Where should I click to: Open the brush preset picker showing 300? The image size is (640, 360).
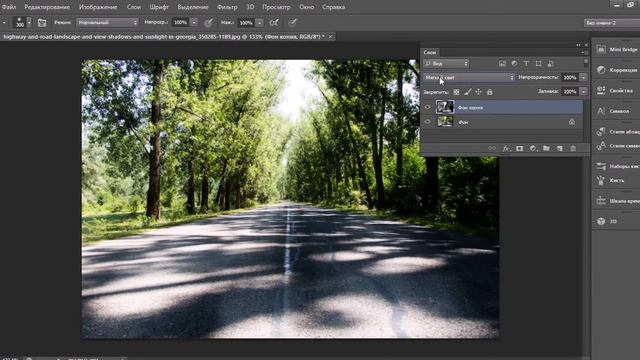click(x=22, y=22)
